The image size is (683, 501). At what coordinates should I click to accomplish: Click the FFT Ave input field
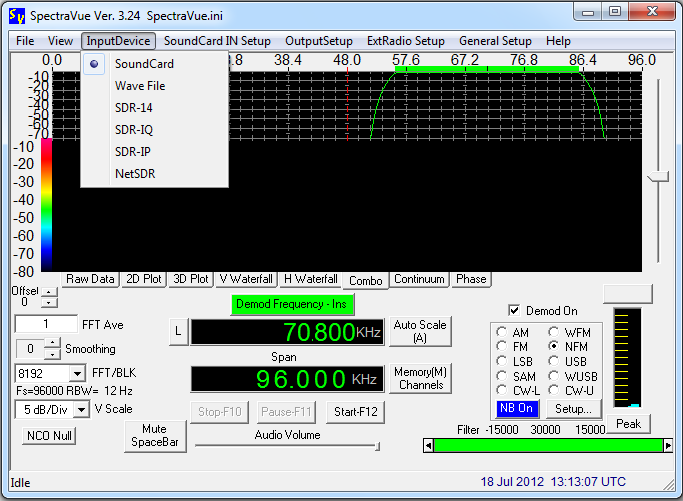[x=46, y=324]
